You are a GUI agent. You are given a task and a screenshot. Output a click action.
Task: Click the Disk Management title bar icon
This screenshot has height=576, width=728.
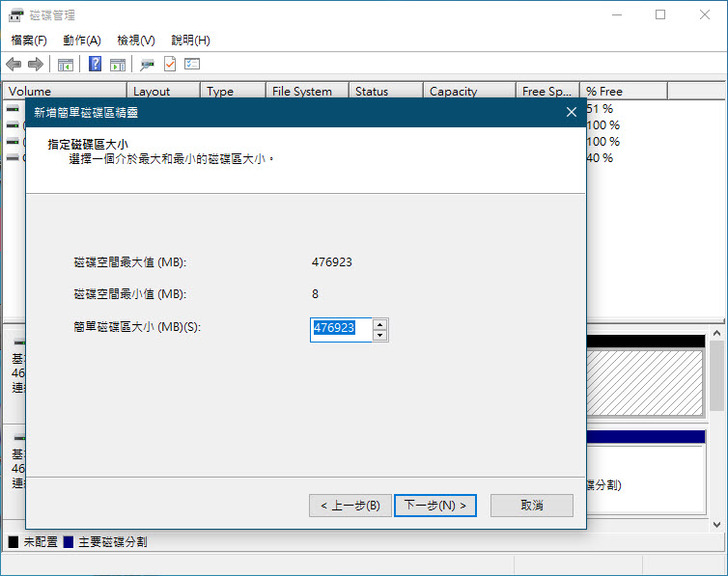(16, 15)
